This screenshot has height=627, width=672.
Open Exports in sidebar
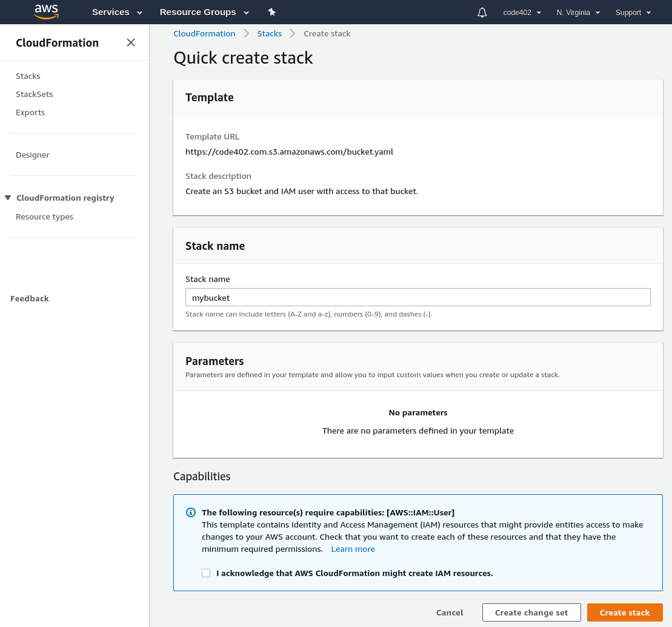point(30,112)
